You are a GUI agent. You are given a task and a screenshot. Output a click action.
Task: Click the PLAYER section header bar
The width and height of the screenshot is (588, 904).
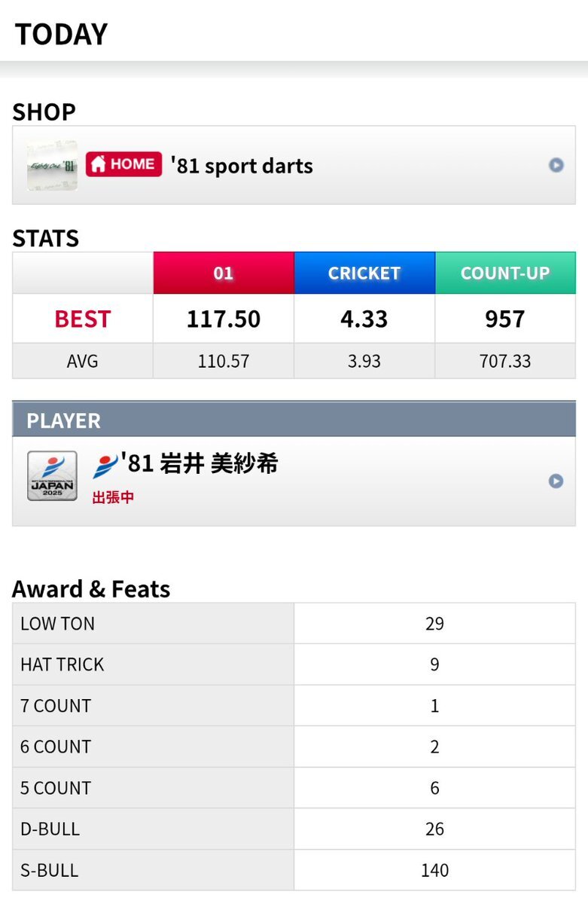point(294,420)
